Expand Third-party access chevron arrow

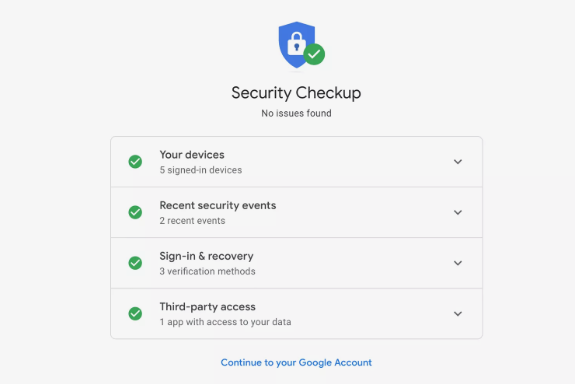458,314
